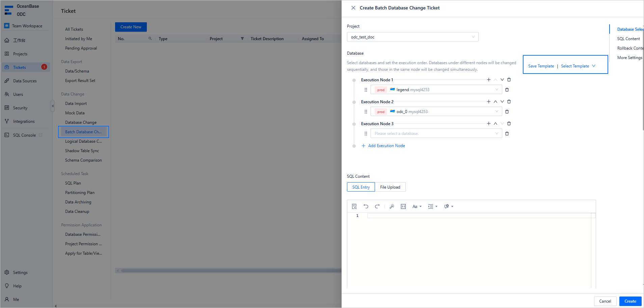The width and height of the screenshot is (644, 308).
Task: Remove the odc_0 database row with trash icon
Action: [x=507, y=112]
